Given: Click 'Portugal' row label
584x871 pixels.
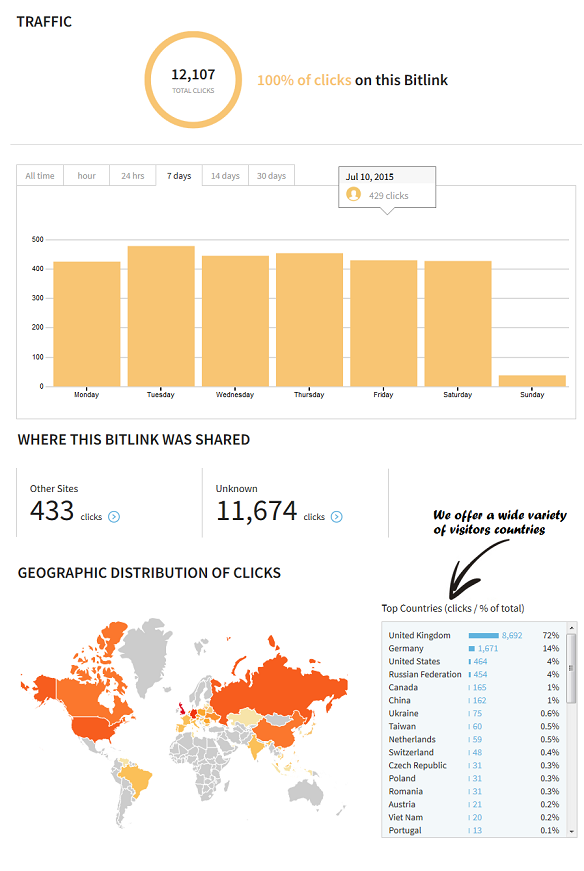Looking at the screenshot, I should tap(405, 830).
